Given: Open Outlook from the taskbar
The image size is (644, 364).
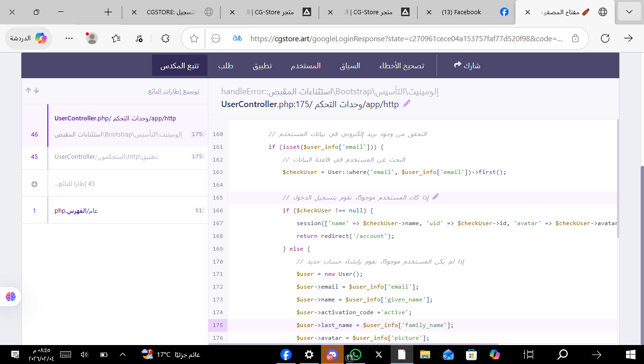Looking at the screenshot, I should tap(447, 355).
